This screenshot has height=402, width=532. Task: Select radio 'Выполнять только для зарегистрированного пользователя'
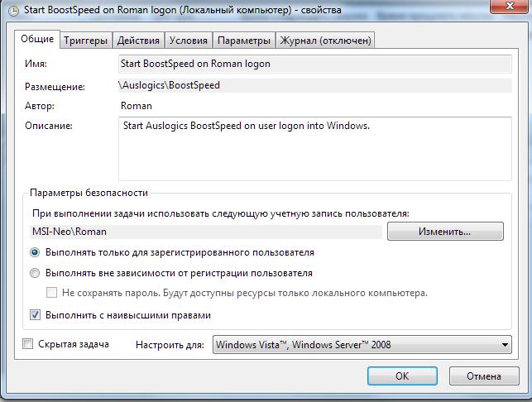(35, 252)
